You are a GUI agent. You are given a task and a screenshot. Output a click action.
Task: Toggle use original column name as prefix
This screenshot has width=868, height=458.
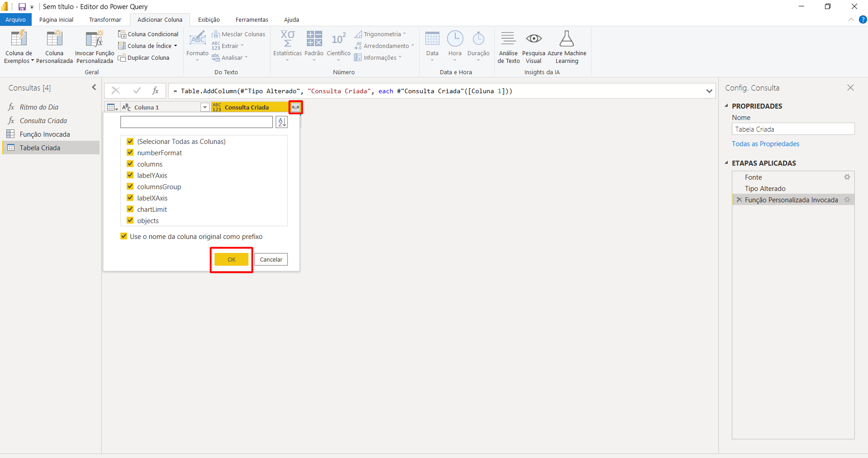coord(124,236)
